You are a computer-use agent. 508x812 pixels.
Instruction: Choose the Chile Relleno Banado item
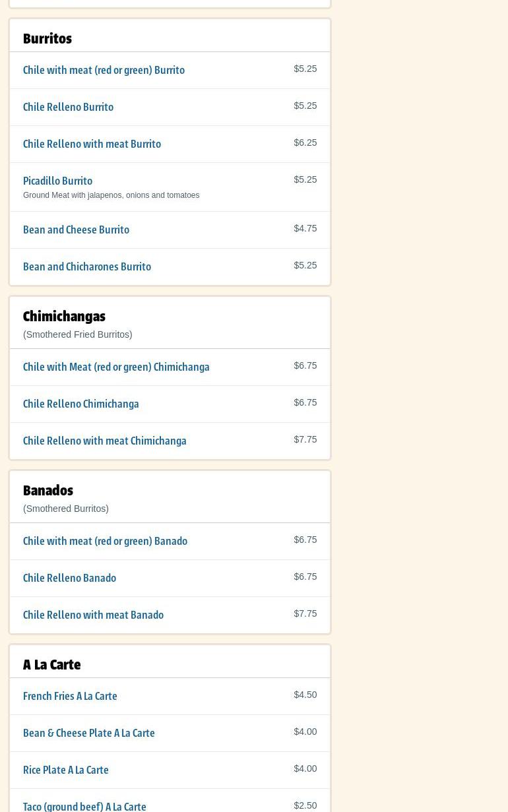(69, 578)
